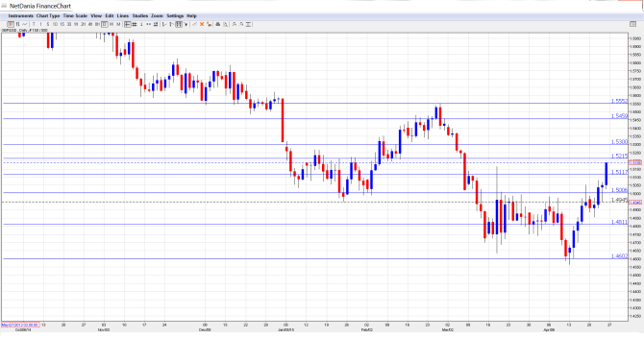Click the two-dots toolbar icon
Screen dimensions: 644x362
point(148,25)
